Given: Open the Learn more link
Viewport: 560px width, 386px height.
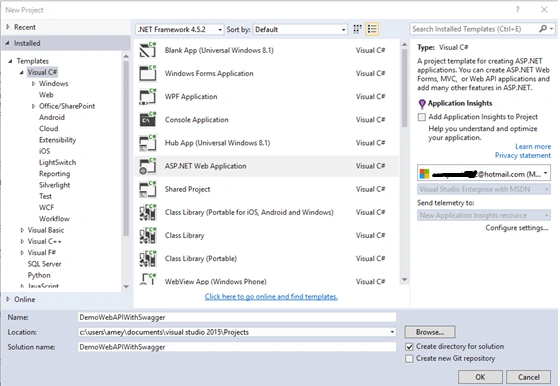Looking at the screenshot, I should click(x=532, y=146).
